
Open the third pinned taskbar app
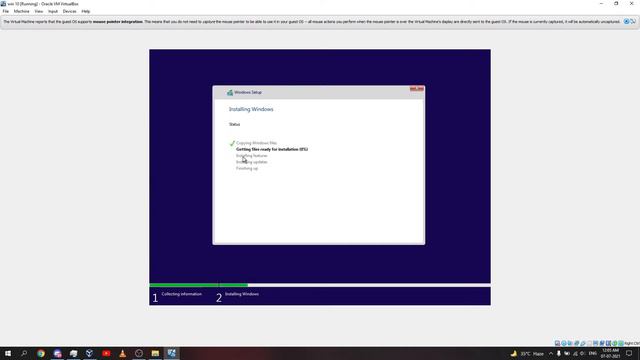(73, 353)
